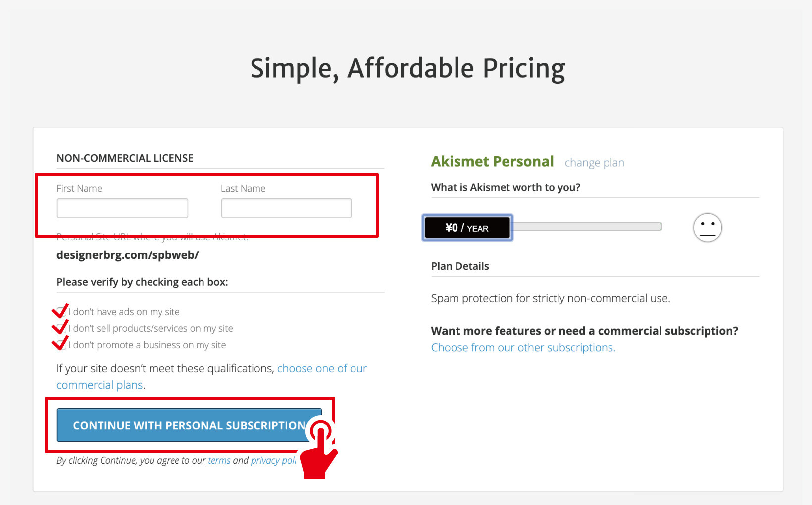Click the red hand pointer icon

point(319,451)
